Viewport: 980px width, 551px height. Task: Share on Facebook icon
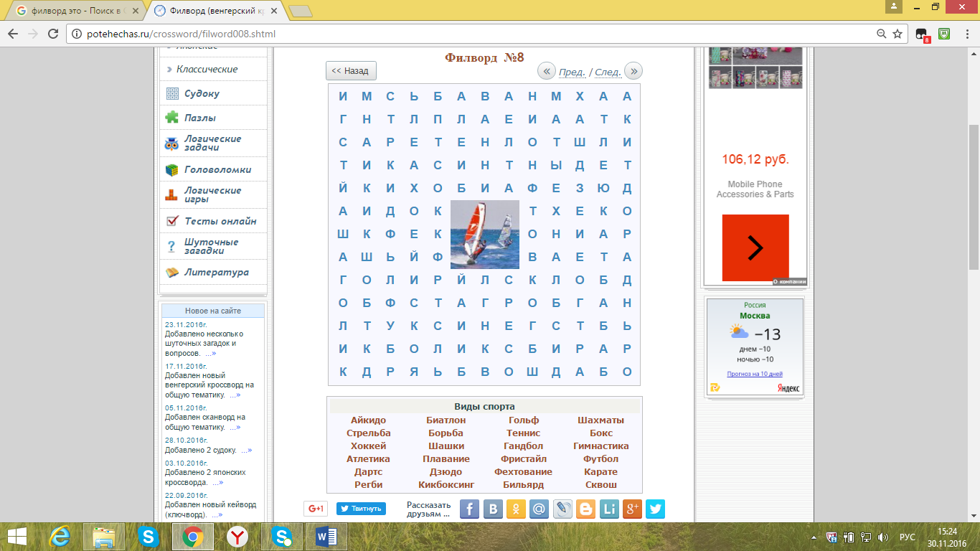(x=469, y=509)
